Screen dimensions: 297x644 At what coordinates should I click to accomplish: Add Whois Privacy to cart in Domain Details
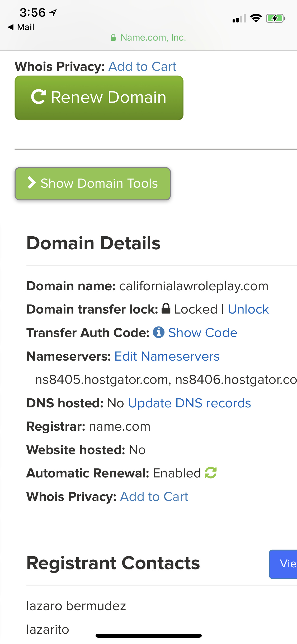point(154,496)
